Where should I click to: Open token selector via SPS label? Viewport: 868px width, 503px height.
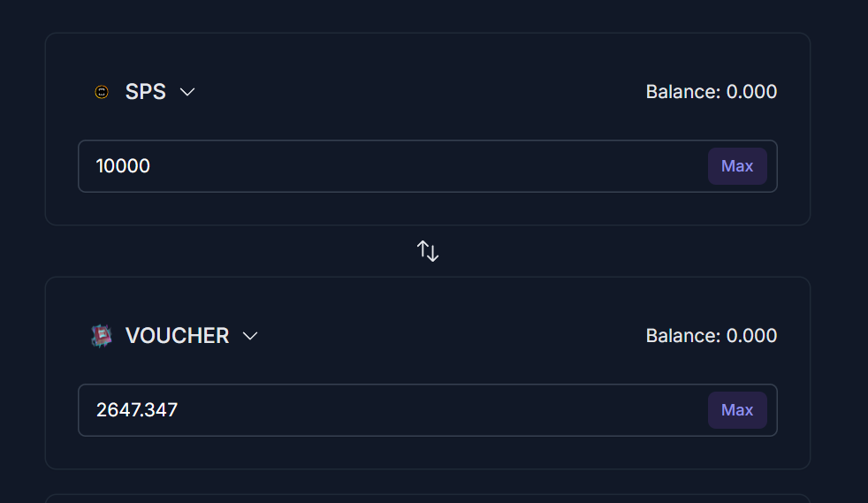pyautogui.click(x=146, y=92)
